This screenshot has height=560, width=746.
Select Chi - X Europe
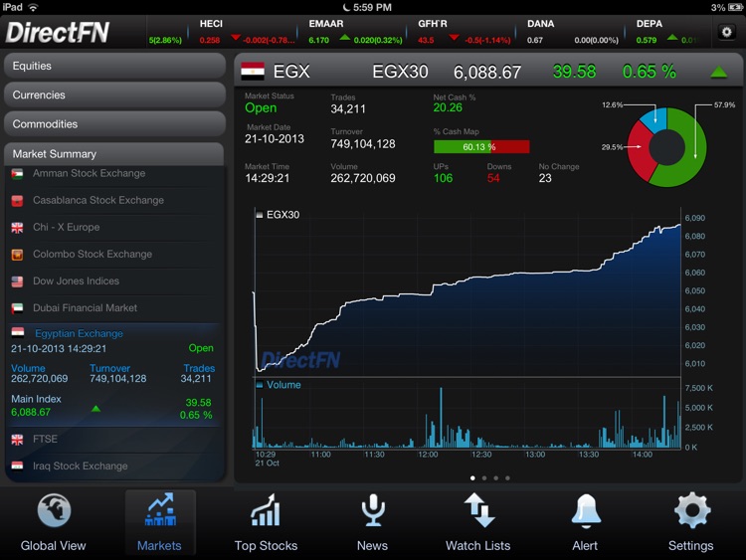[x=114, y=228]
